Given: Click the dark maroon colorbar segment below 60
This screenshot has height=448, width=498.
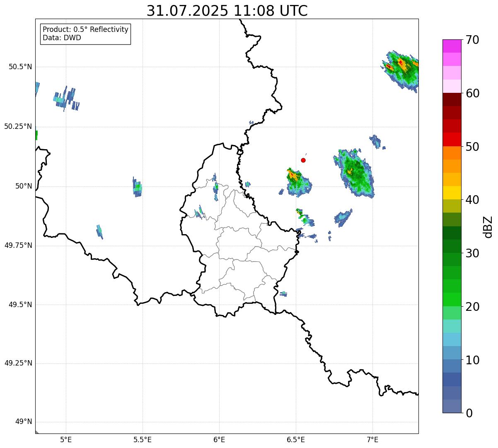Looking at the screenshot, I should point(452,99).
